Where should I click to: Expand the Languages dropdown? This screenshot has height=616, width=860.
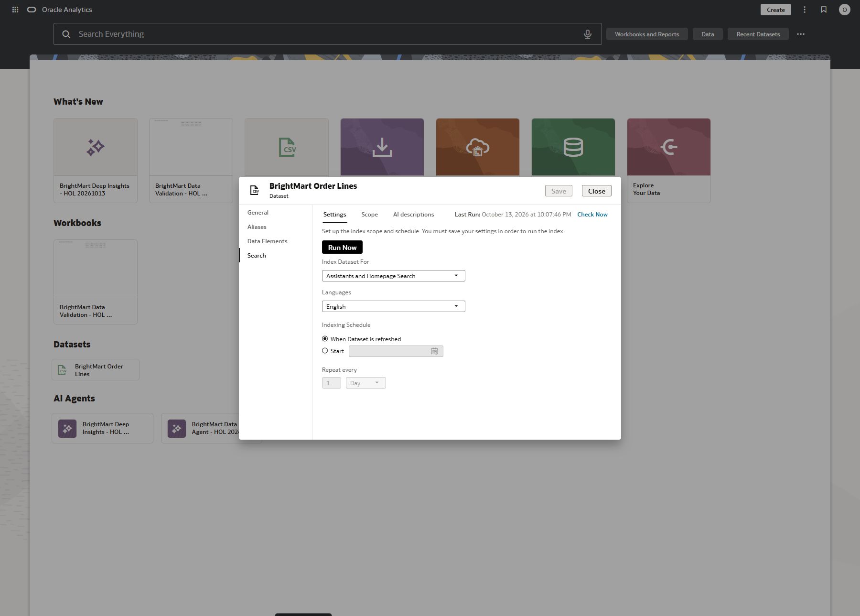(393, 306)
